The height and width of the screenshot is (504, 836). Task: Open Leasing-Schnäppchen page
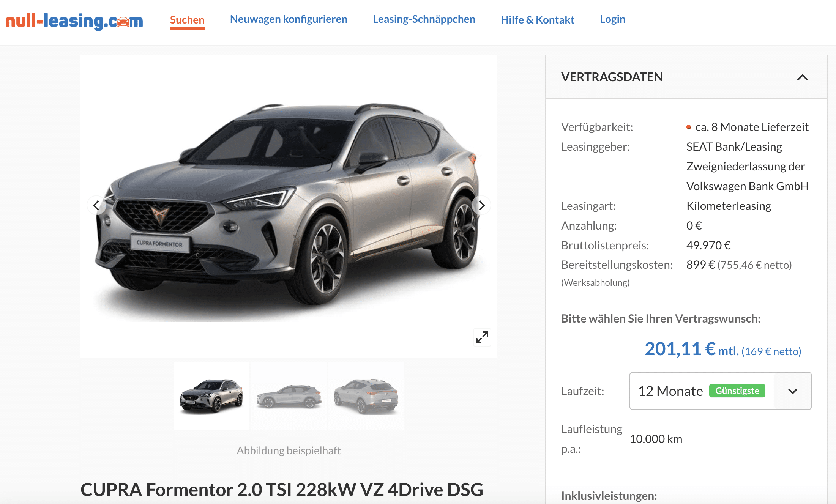(424, 19)
